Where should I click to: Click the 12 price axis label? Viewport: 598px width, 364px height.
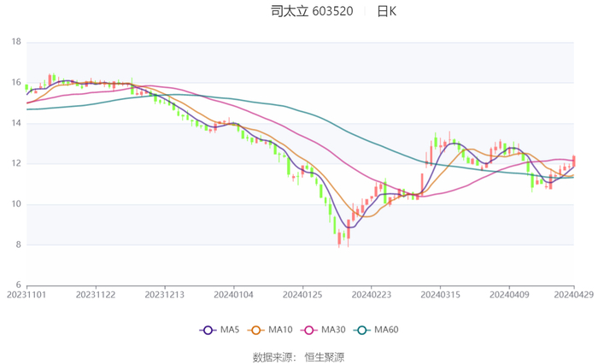coord(16,163)
